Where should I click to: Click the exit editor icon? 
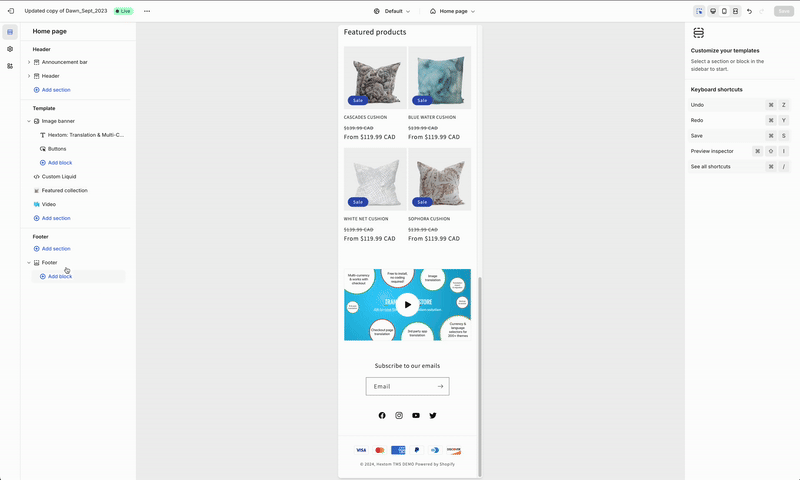point(11,11)
